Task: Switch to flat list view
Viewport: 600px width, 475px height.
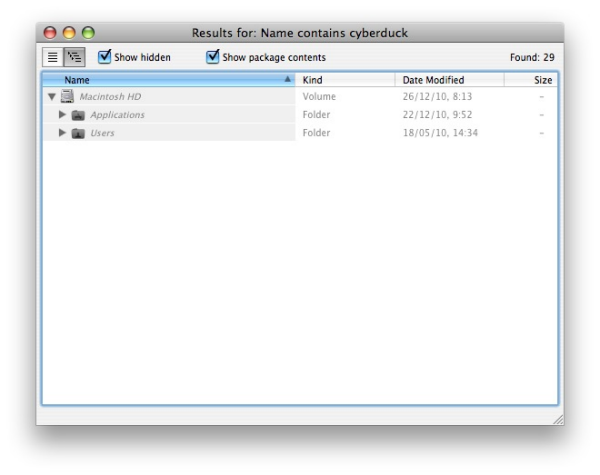Action: pyautogui.click(x=52, y=57)
